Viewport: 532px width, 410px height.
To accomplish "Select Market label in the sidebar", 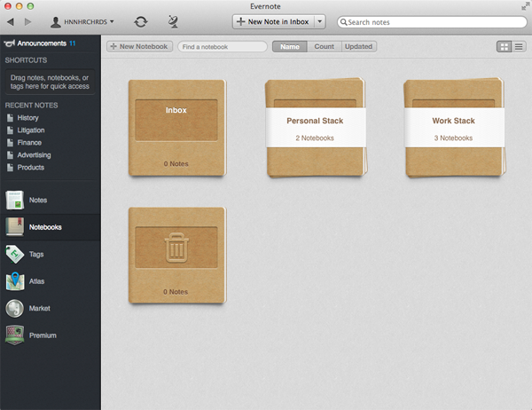I will coord(39,309).
